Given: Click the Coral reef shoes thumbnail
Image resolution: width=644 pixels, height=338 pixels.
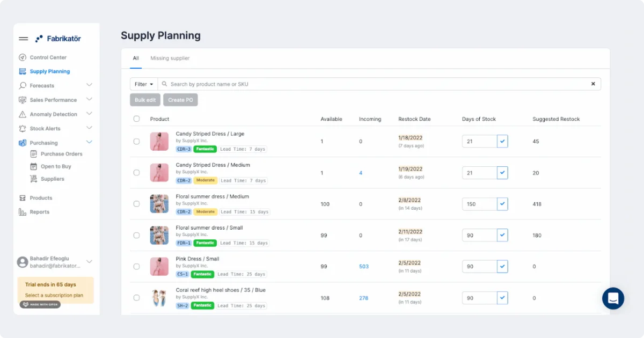Looking at the screenshot, I should (x=159, y=298).
